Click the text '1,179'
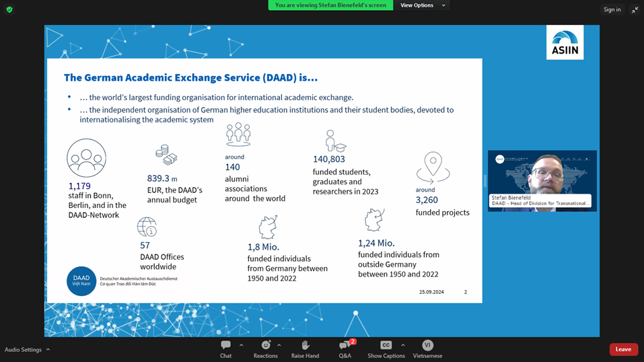This screenshot has height=362, width=644. coord(79,186)
